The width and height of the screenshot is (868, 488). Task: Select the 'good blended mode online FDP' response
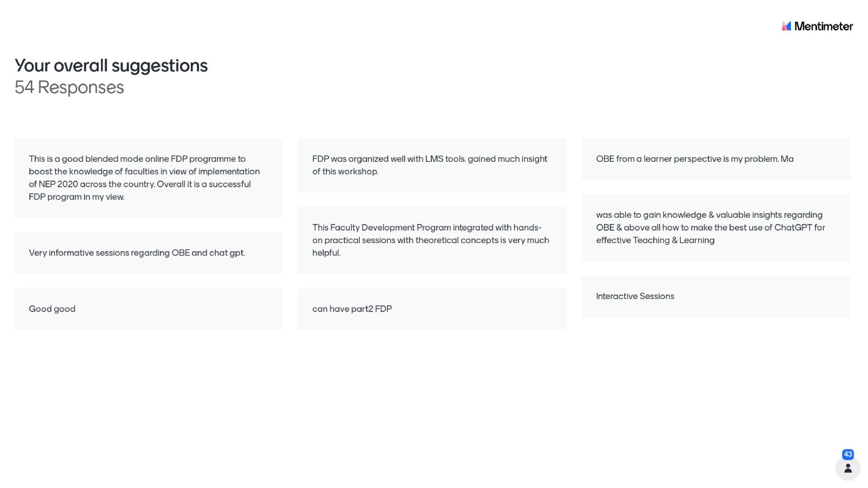(148, 178)
